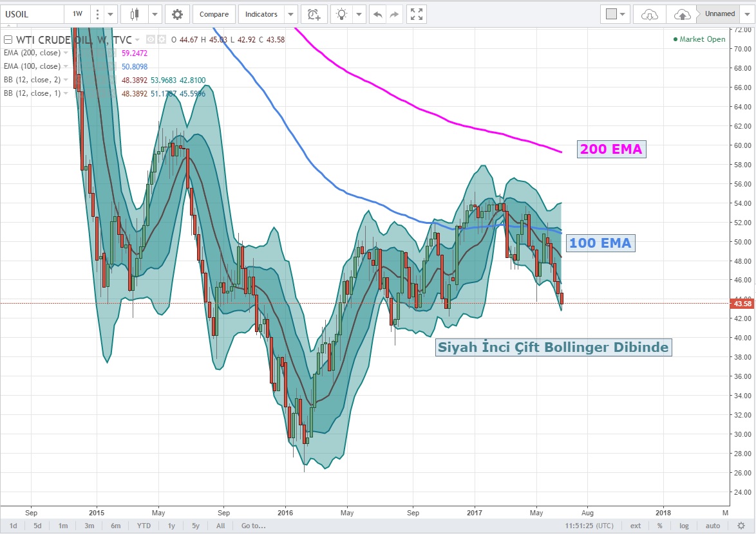
Task: Click the USOIL symbol input field
Action: pyautogui.click(x=32, y=14)
